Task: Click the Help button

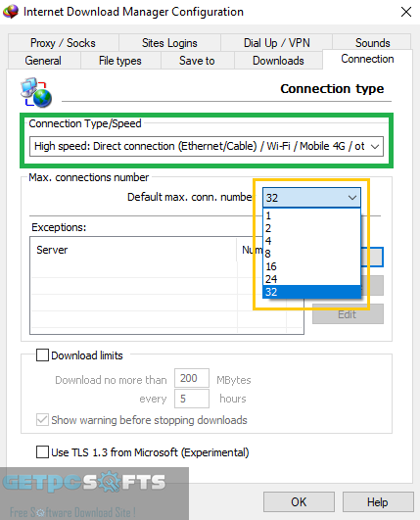Action: point(378,501)
